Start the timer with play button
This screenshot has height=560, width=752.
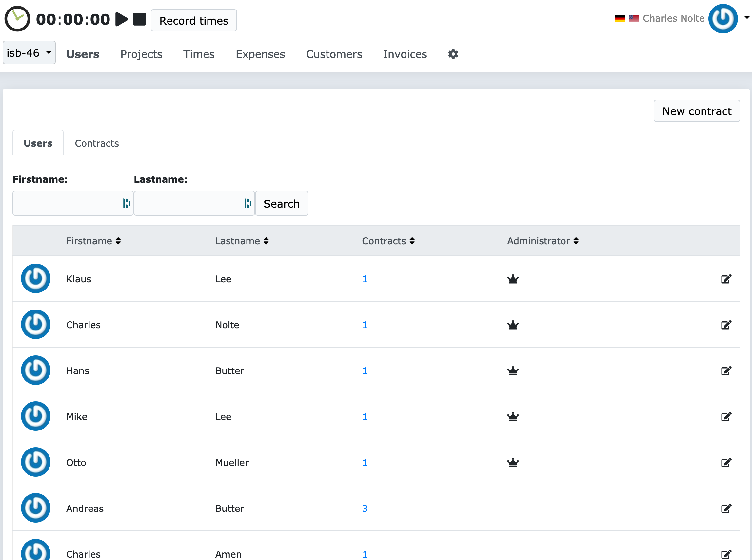(x=121, y=19)
